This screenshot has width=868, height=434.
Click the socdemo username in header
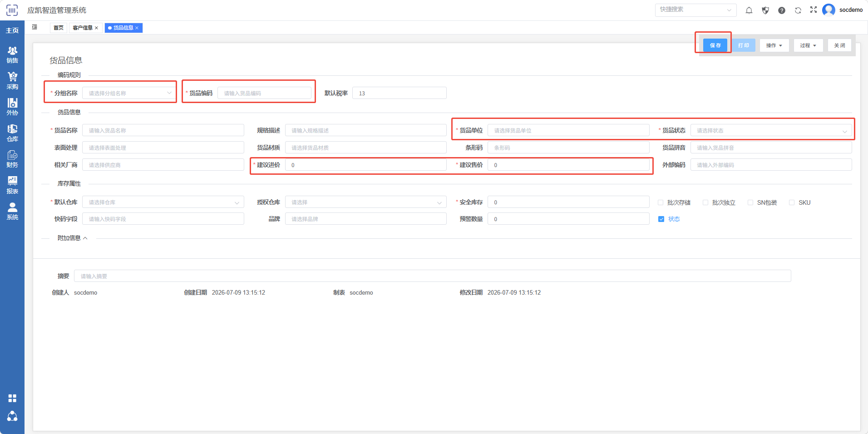[851, 10]
